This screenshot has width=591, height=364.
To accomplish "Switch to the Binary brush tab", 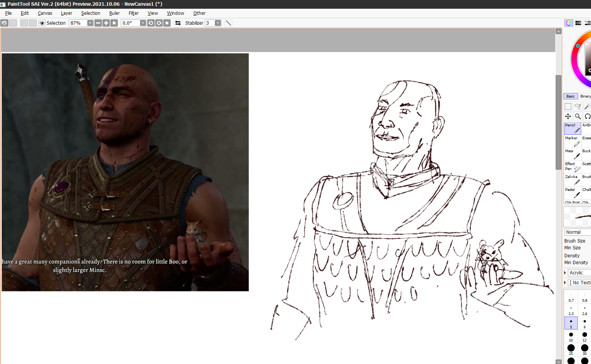I will (x=585, y=96).
